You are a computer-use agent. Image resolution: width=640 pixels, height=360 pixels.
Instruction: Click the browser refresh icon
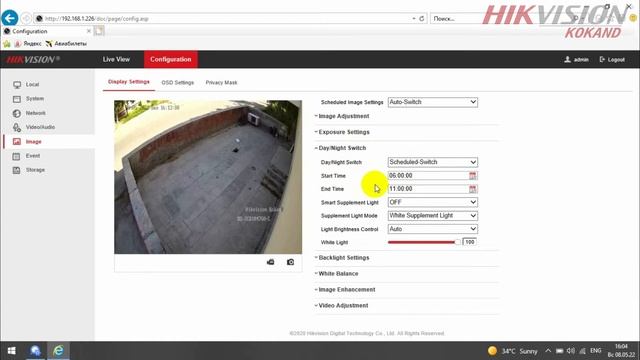(x=422, y=18)
